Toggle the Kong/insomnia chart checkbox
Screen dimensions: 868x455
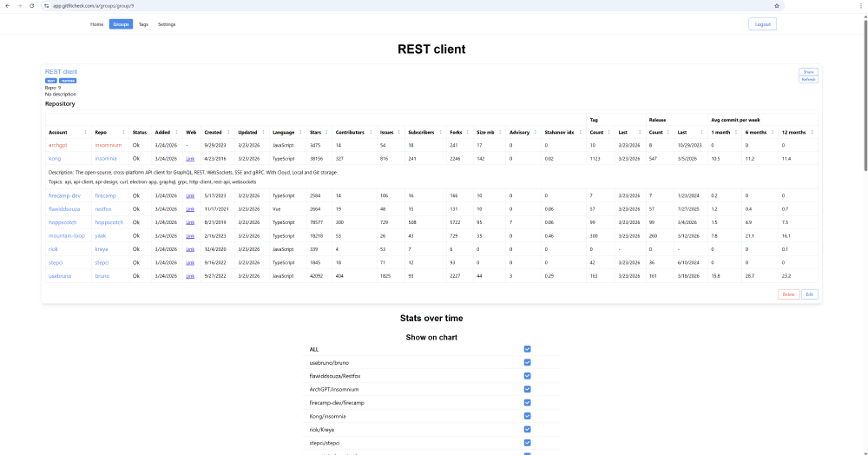pyautogui.click(x=527, y=416)
